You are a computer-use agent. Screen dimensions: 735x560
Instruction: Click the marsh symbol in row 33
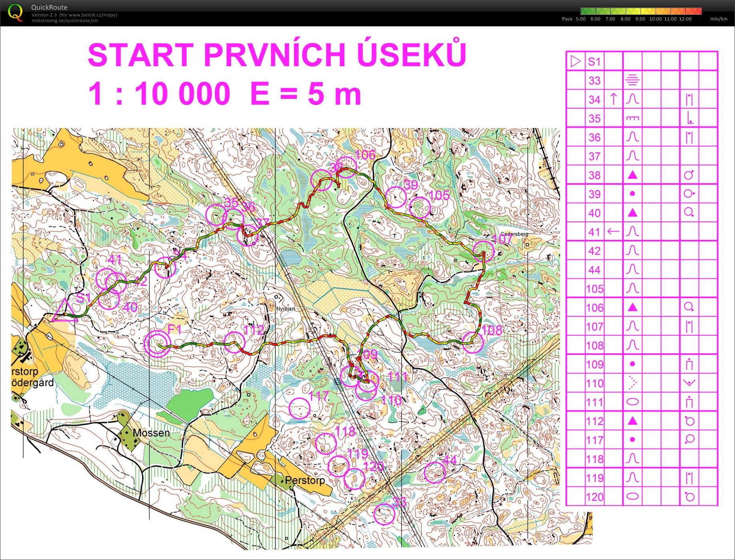632,80
